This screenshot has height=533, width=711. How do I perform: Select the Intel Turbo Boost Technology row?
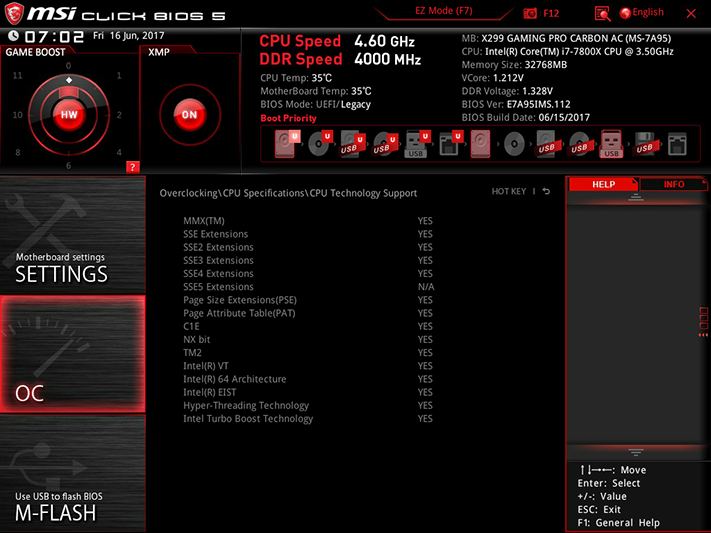tap(308, 418)
